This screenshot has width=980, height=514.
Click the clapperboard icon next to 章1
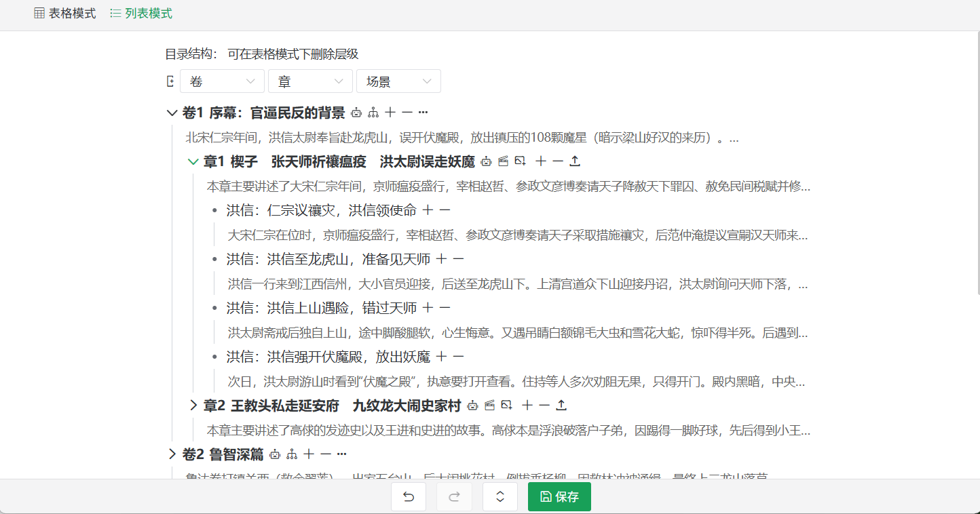pyautogui.click(x=503, y=161)
